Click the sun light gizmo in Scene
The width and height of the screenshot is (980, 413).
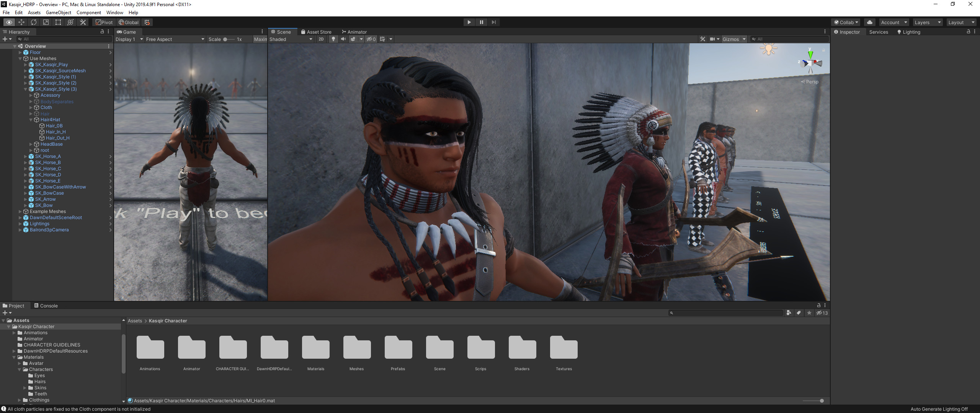click(x=769, y=49)
